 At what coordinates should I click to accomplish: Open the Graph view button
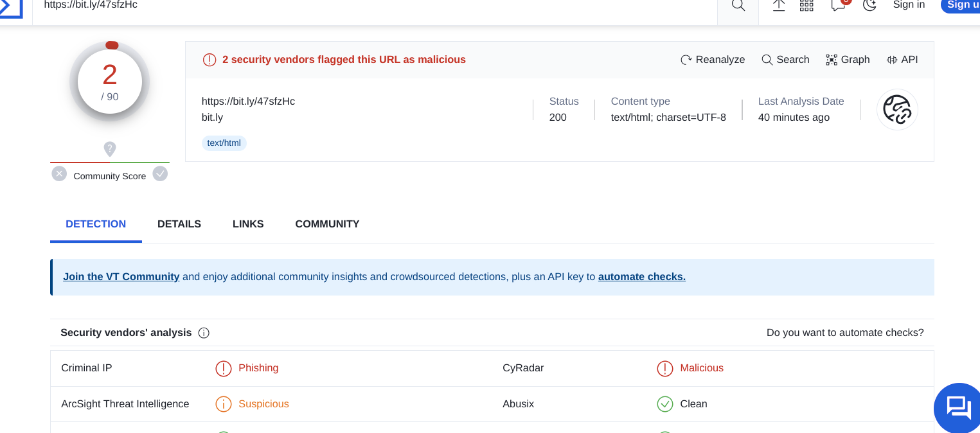(848, 60)
